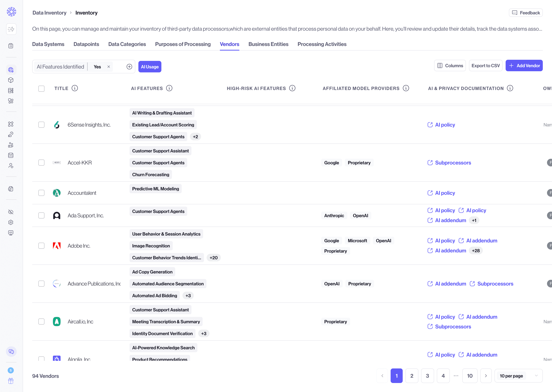The image size is (552, 392).
Task: Select the Accountalent row checkbox
Action: coord(42,193)
